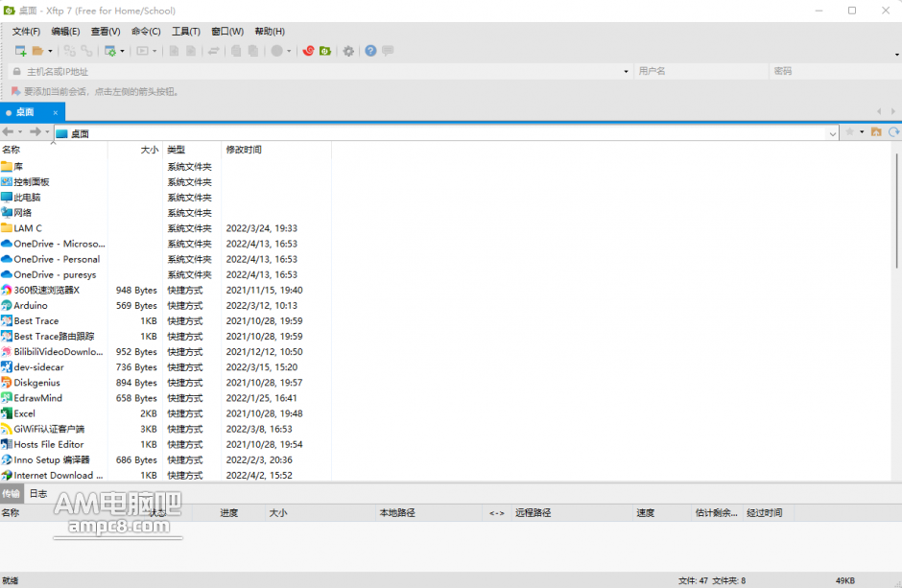Switch to the 日志 tab

(38, 494)
